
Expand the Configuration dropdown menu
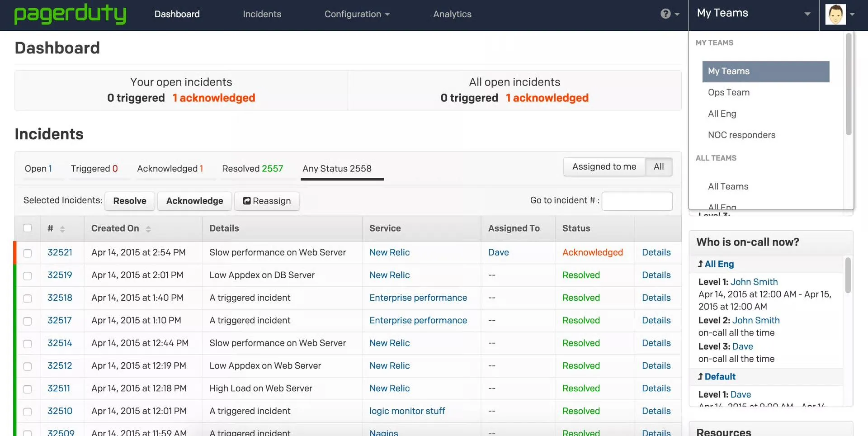pos(357,14)
